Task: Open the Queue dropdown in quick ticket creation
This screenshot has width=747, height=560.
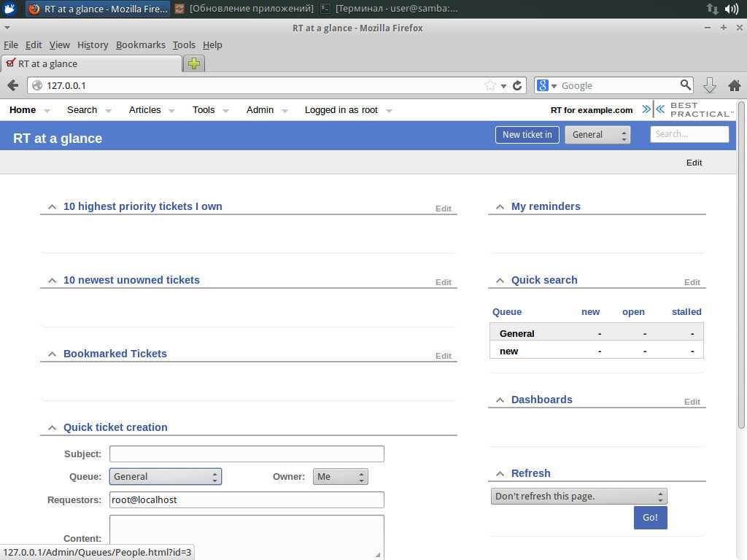Action: [166, 476]
